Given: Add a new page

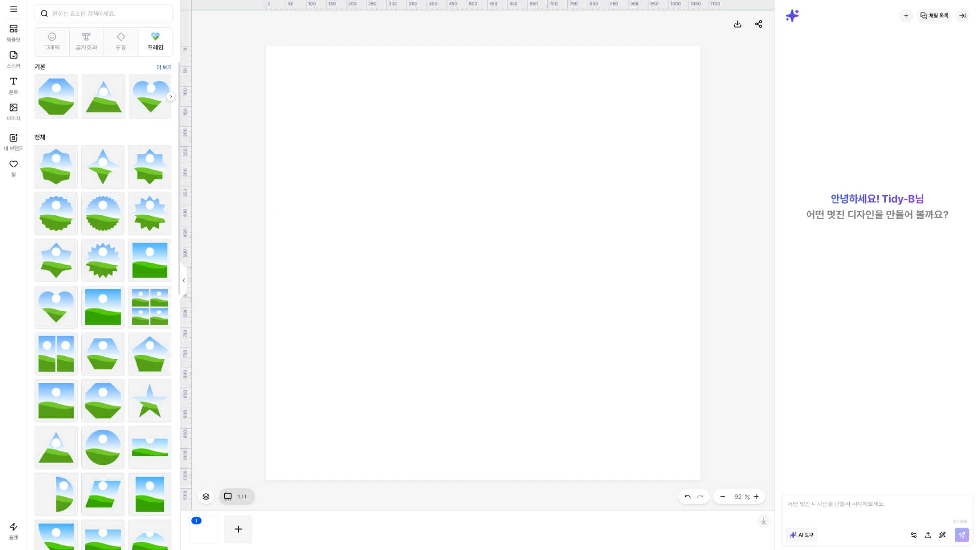Looking at the screenshot, I should 238,529.
